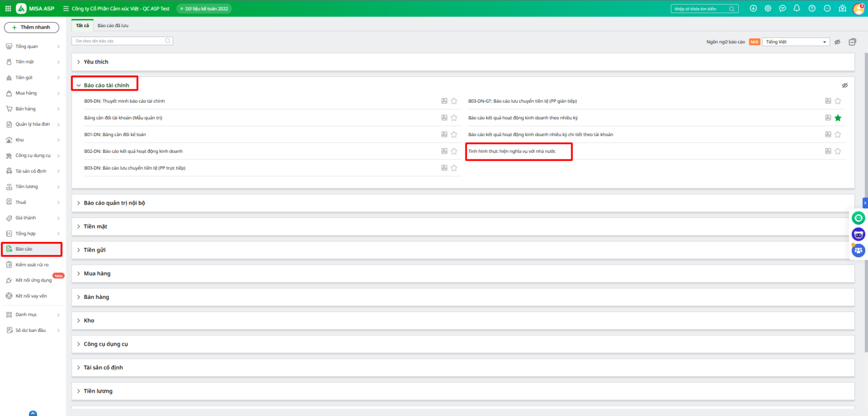Open Tình hình thực hiện nghĩa vụ report
Image resolution: width=868 pixels, height=416 pixels.
click(512, 151)
